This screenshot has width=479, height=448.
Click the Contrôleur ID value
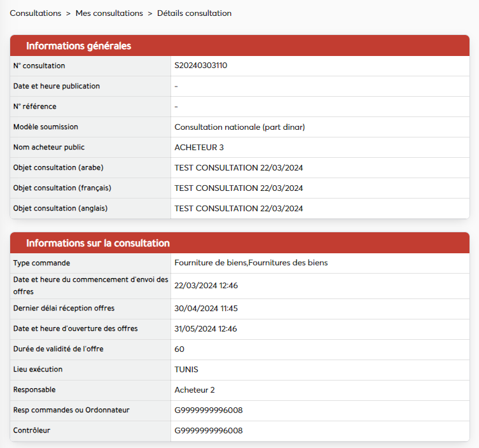click(208, 431)
